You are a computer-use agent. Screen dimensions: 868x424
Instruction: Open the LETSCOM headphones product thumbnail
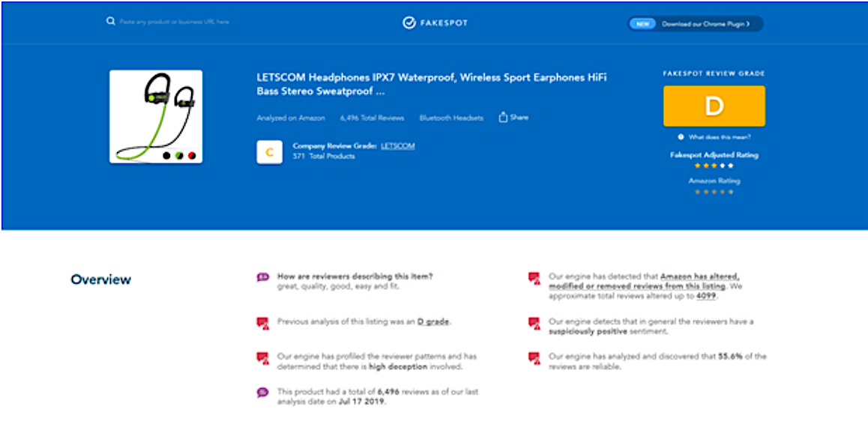(156, 116)
